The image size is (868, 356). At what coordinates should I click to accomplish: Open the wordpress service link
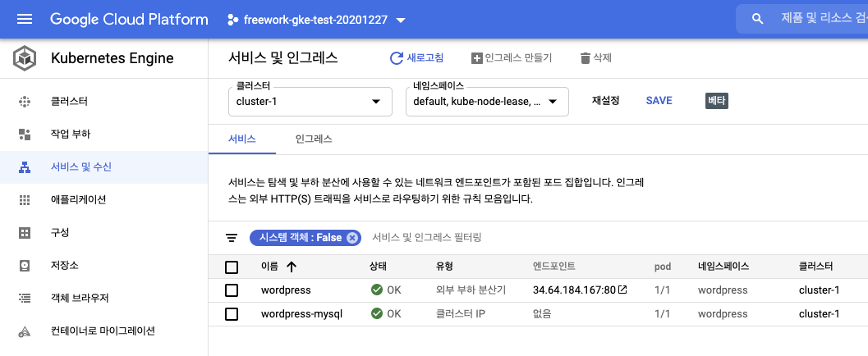coord(286,290)
